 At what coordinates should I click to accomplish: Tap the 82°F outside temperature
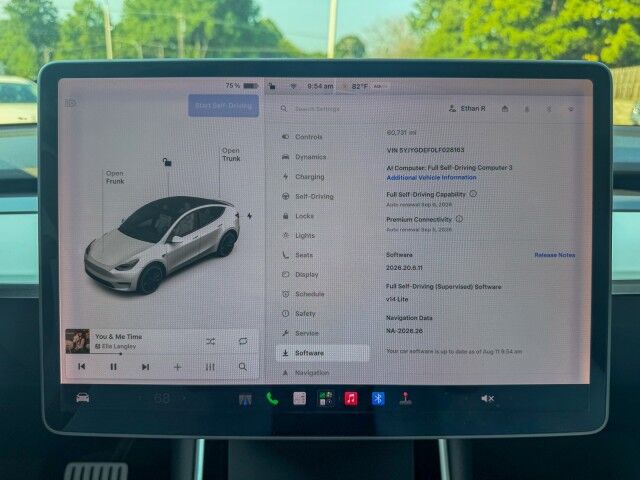click(x=360, y=87)
